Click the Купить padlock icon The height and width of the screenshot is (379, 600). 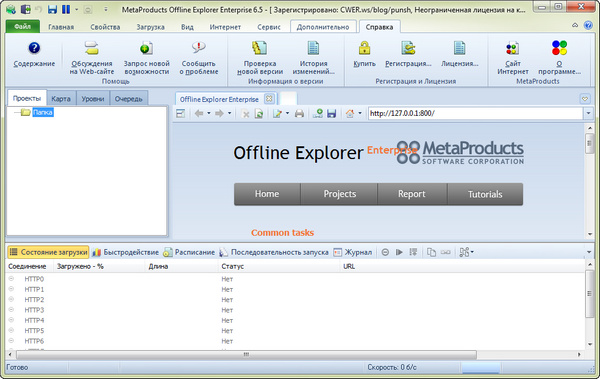364,48
